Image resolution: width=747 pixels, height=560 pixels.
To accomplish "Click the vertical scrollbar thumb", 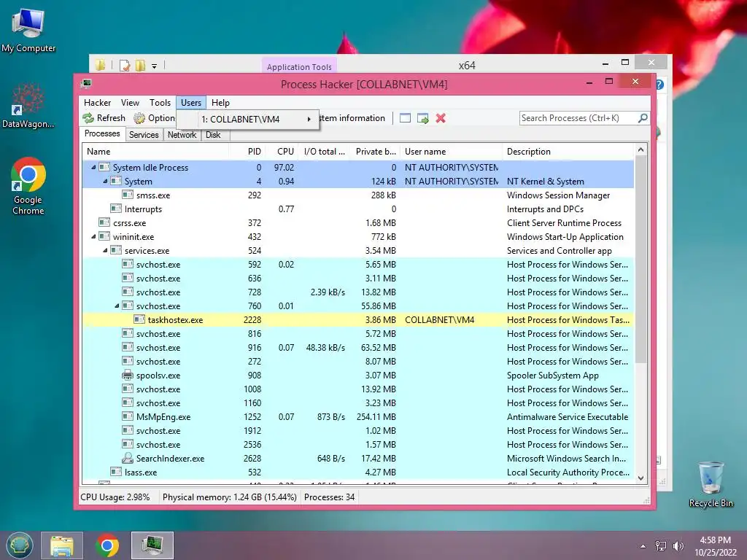I will pyautogui.click(x=641, y=260).
